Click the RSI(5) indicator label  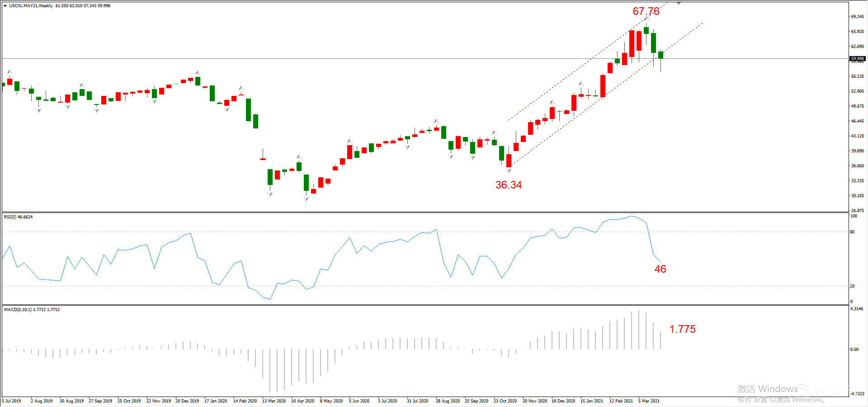[x=18, y=217]
